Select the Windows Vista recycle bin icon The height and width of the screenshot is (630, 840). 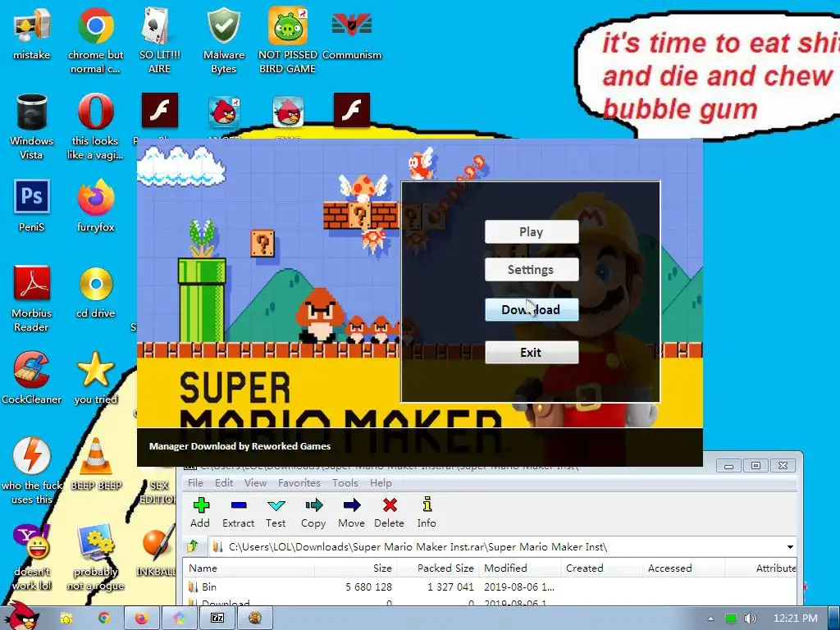tap(32, 126)
